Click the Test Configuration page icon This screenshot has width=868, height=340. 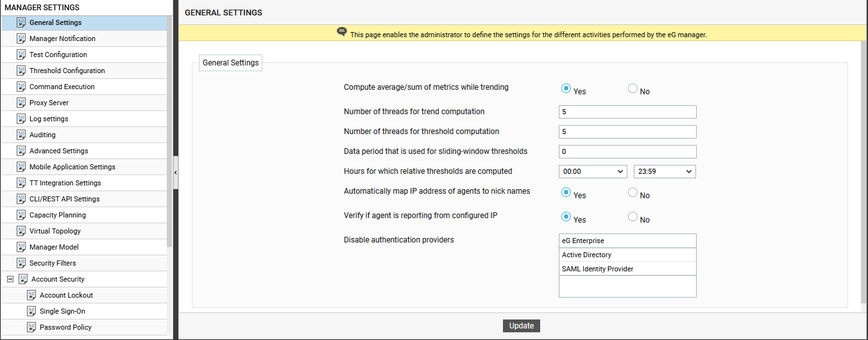click(21, 55)
